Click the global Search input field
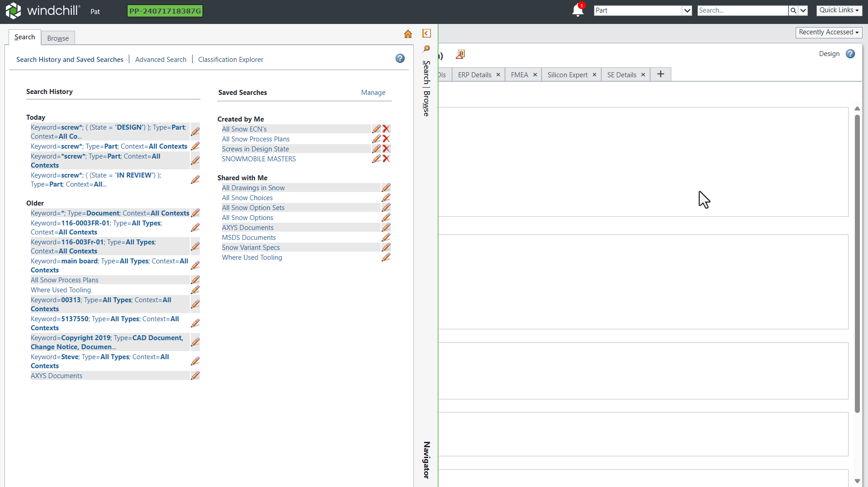Image resolution: width=868 pixels, height=487 pixels. pos(742,10)
